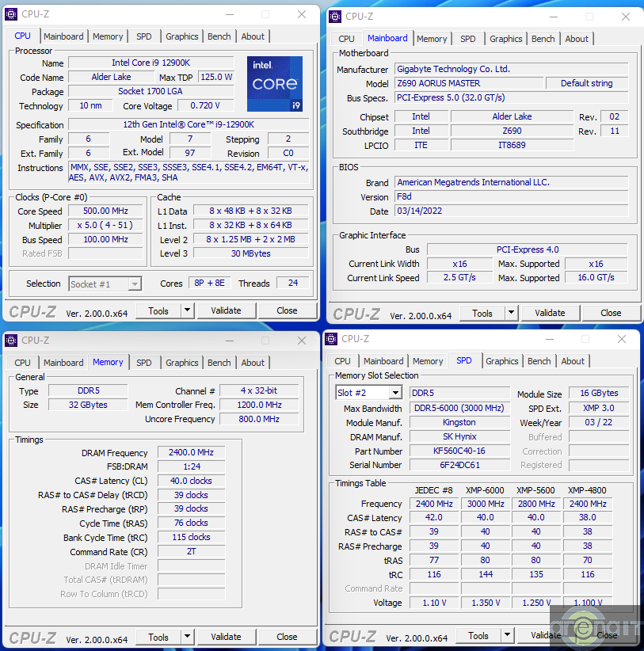Screen dimensions: 644x651
Task: Switch to Bench tab in the Processor window
Action: click(x=219, y=36)
